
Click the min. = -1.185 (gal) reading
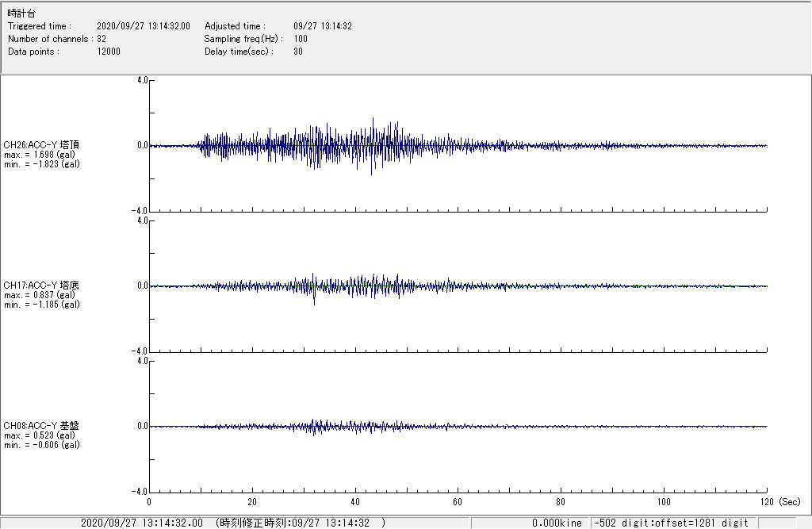[41, 305]
